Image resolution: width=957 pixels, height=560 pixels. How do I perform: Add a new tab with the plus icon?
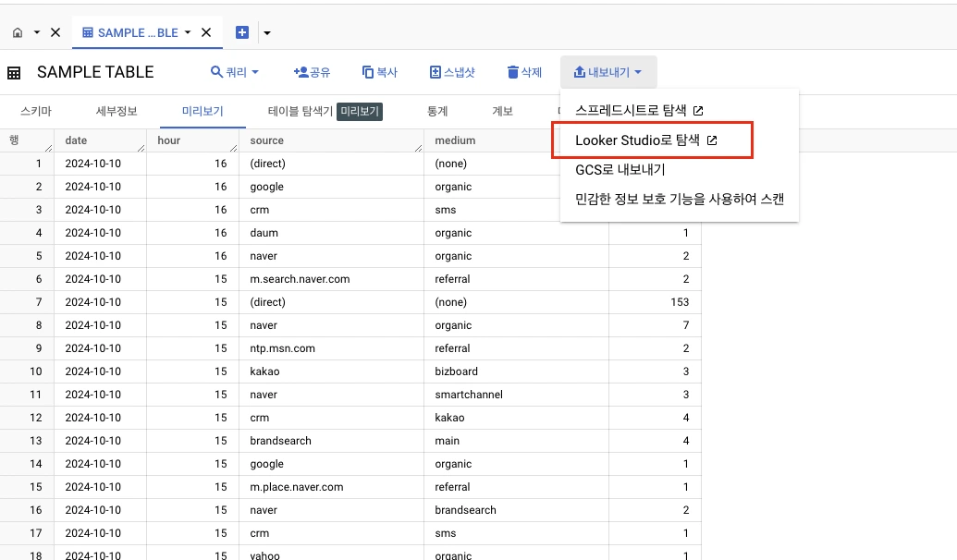click(x=242, y=33)
